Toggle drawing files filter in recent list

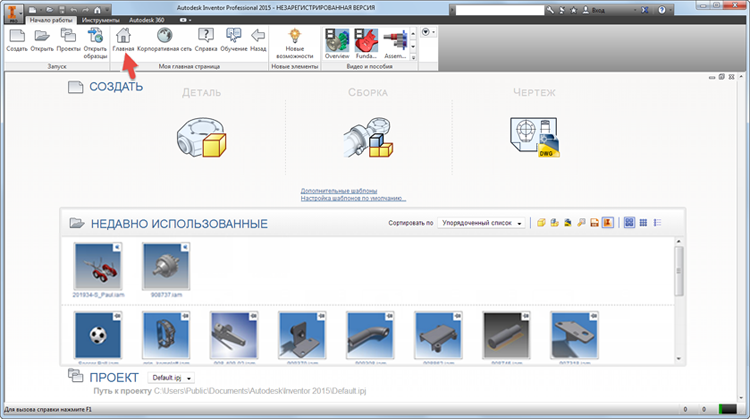pyautogui.click(x=568, y=222)
